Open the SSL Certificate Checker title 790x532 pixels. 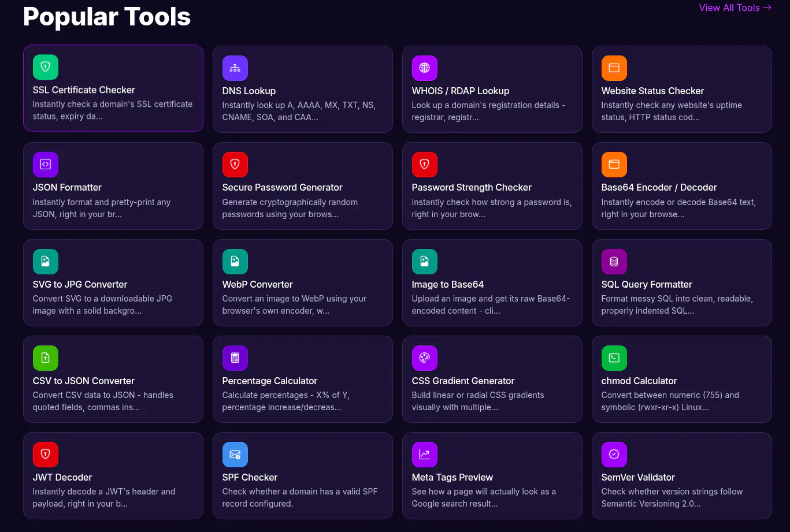[84, 90]
